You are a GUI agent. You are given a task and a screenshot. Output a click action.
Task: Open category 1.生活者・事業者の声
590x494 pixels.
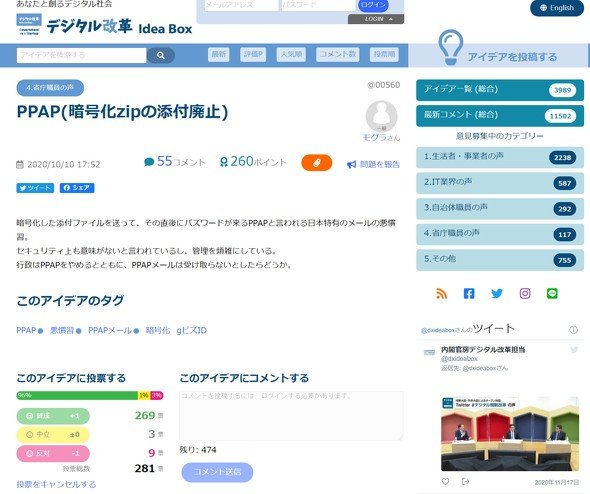click(x=500, y=157)
